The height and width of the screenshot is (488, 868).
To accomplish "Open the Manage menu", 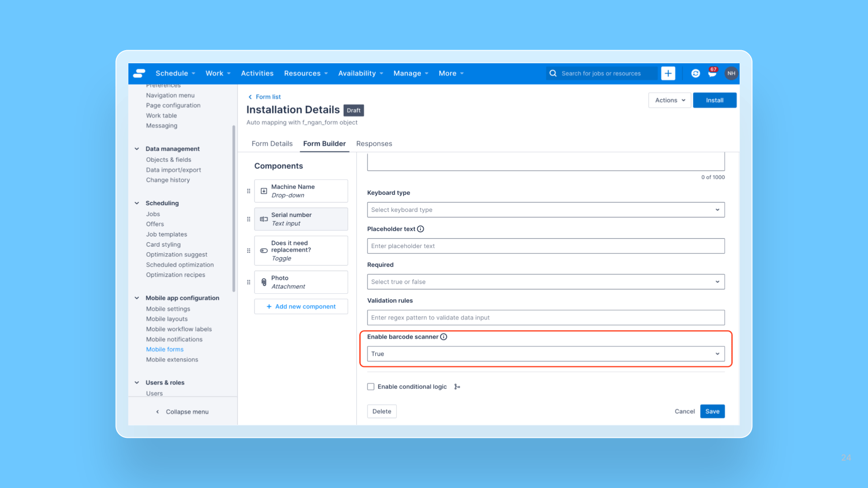I will (411, 73).
